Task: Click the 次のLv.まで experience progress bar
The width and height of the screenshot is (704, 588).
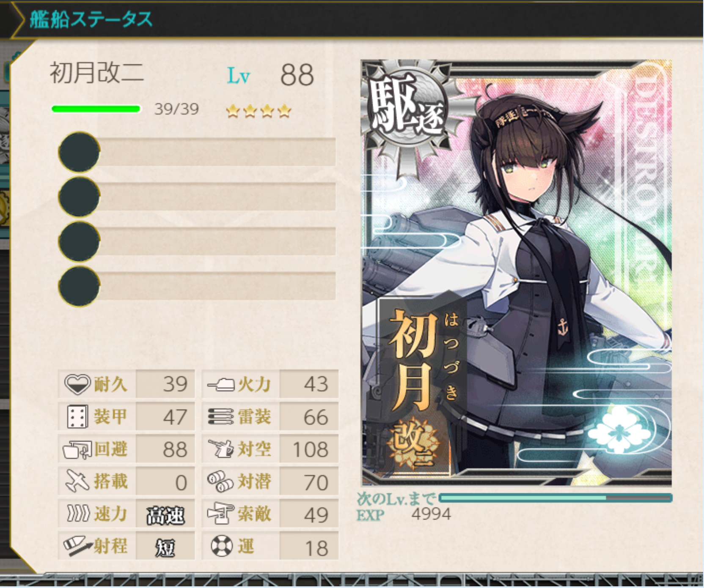Action: (555, 498)
